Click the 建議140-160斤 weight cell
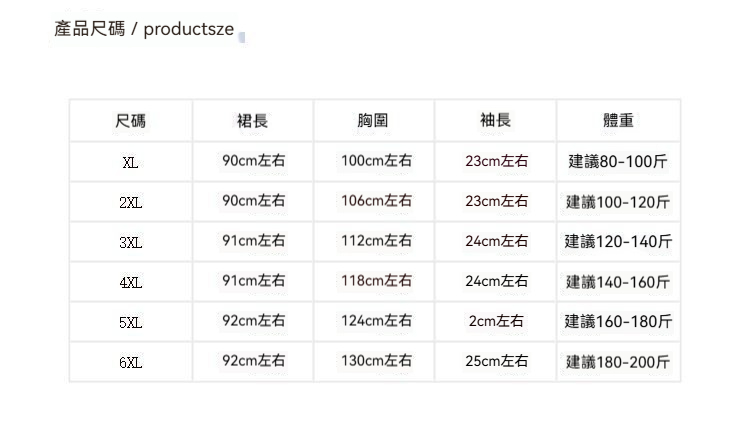The height and width of the screenshot is (439, 750). point(618,281)
